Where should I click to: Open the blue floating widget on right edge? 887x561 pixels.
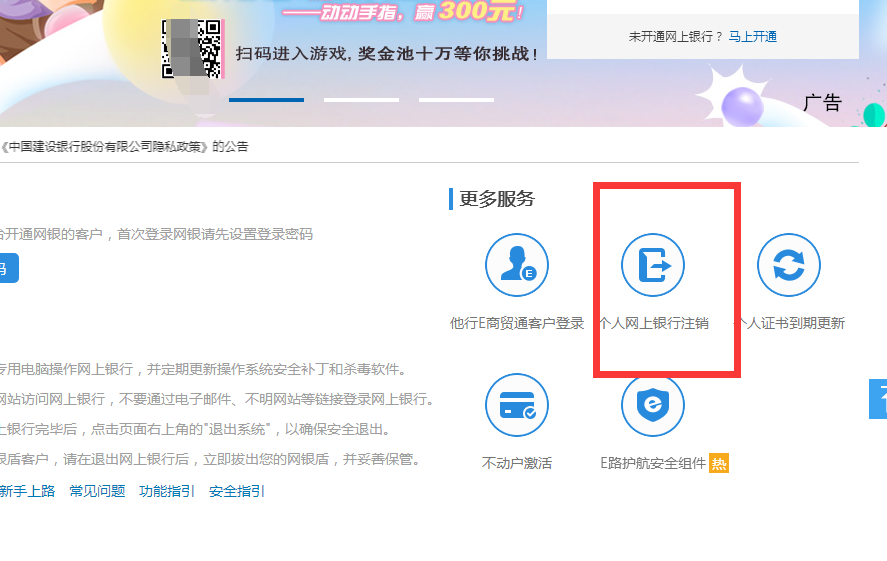click(x=878, y=399)
